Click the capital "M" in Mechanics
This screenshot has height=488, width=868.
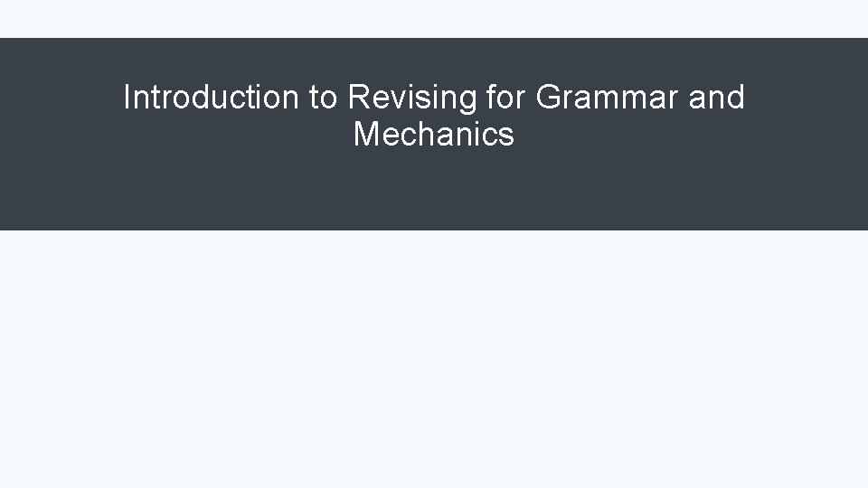366,134
